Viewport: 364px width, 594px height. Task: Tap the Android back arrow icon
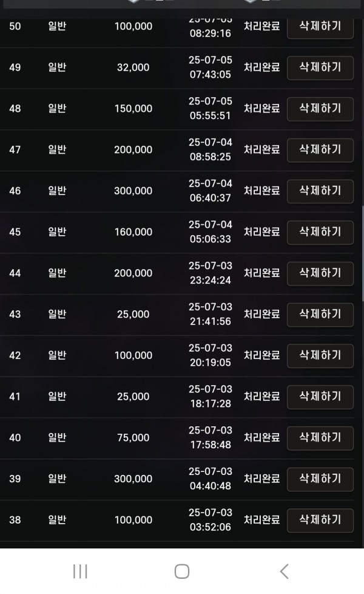[284, 571]
